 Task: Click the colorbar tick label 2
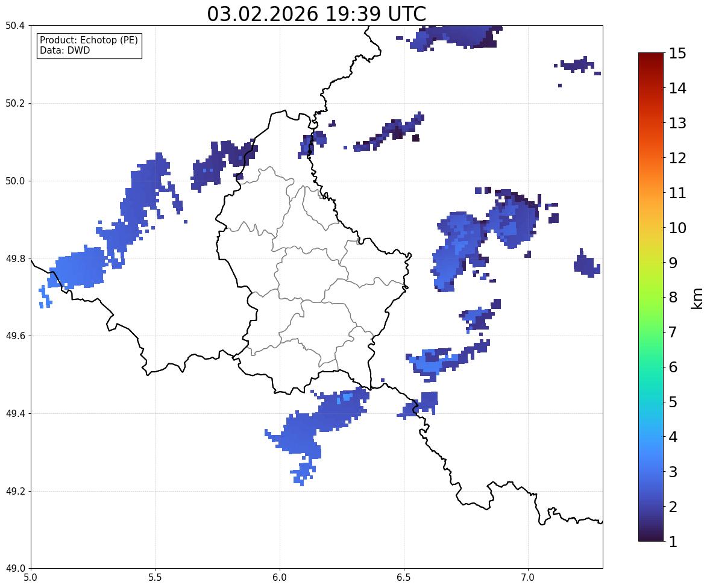click(673, 507)
